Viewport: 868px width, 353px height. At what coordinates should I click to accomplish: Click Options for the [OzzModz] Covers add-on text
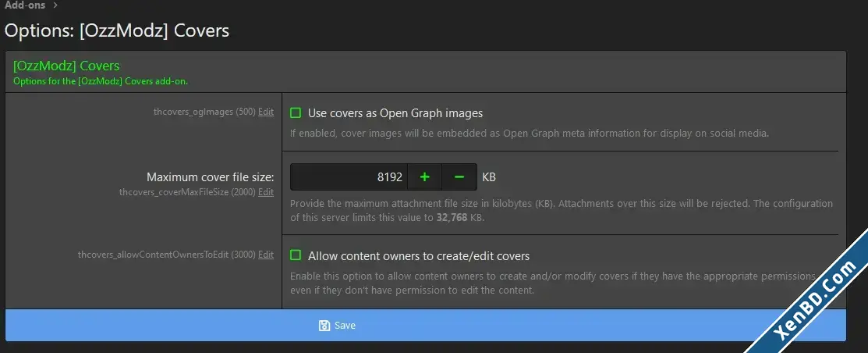click(x=100, y=81)
